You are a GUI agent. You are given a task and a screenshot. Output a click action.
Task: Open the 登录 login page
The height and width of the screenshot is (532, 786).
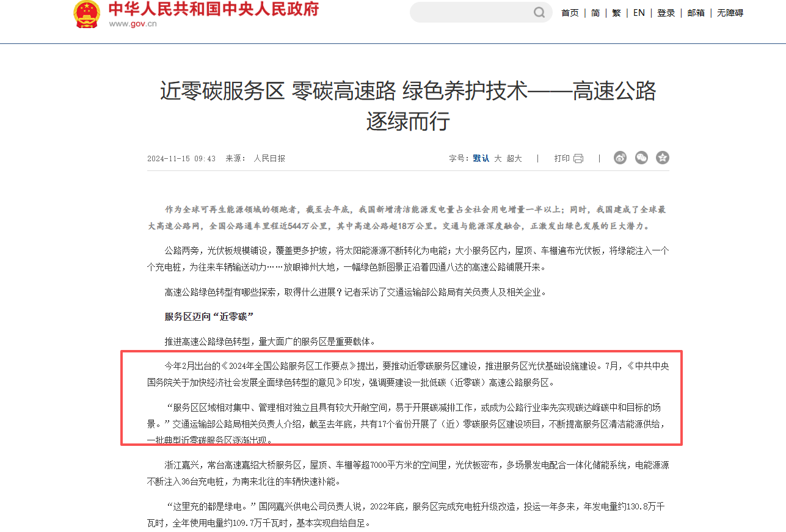[x=666, y=13]
